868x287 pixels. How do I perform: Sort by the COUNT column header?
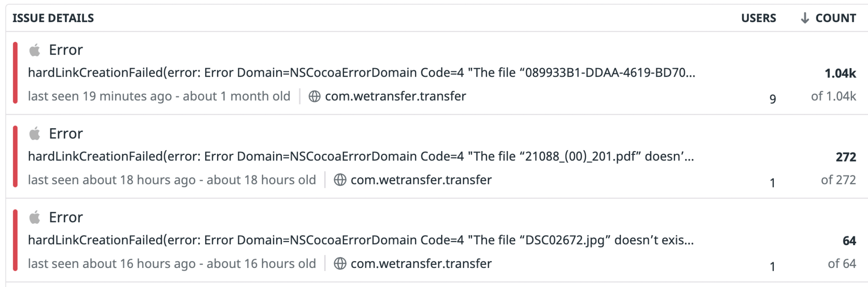click(835, 18)
